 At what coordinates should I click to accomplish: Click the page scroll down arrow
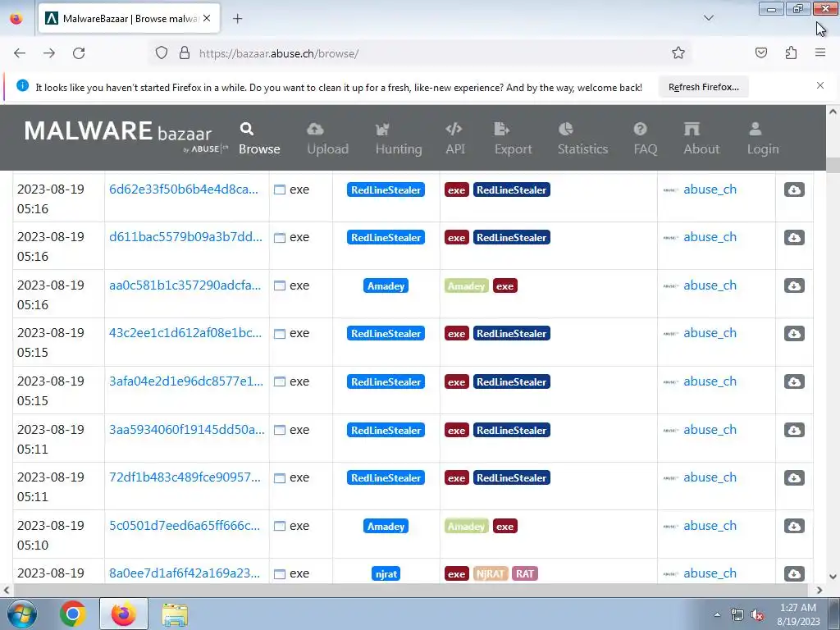click(x=833, y=577)
